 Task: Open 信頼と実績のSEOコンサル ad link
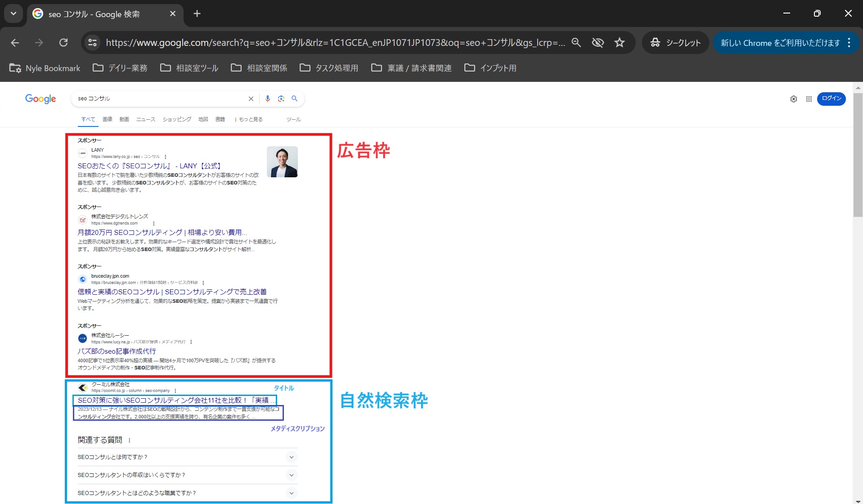172,292
